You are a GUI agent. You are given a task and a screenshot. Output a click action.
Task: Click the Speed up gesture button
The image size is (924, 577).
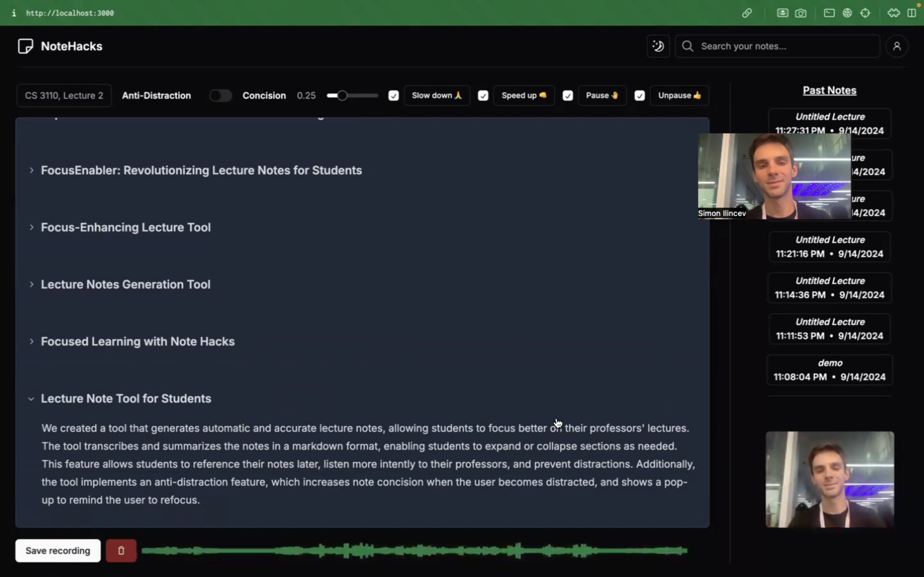pos(524,96)
